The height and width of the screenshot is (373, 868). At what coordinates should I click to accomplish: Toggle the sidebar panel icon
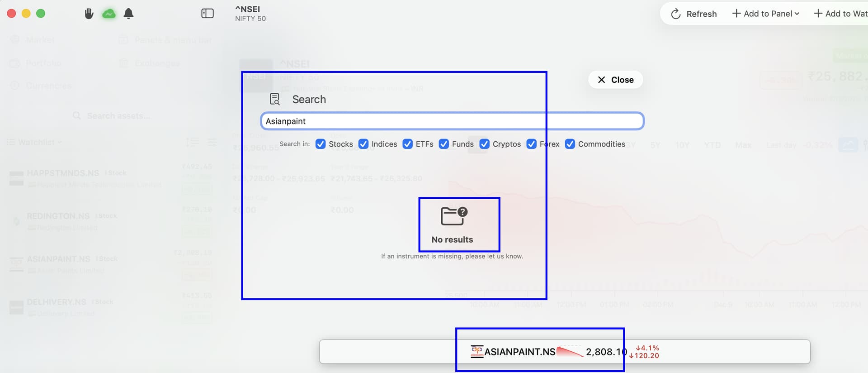tap(207, 14)
